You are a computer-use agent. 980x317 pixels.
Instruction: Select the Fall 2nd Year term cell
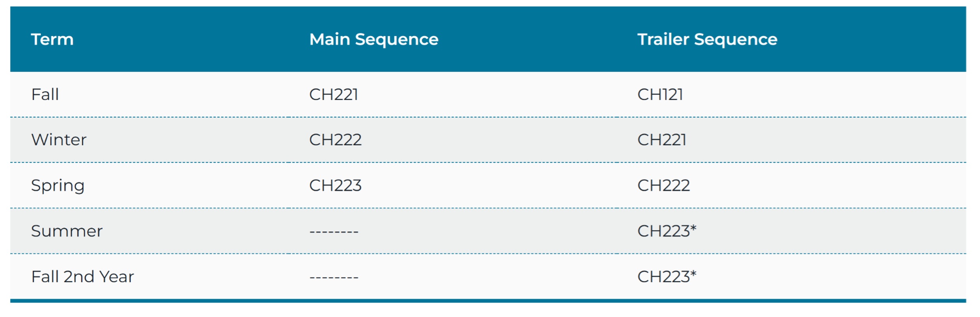coord(83,277)
